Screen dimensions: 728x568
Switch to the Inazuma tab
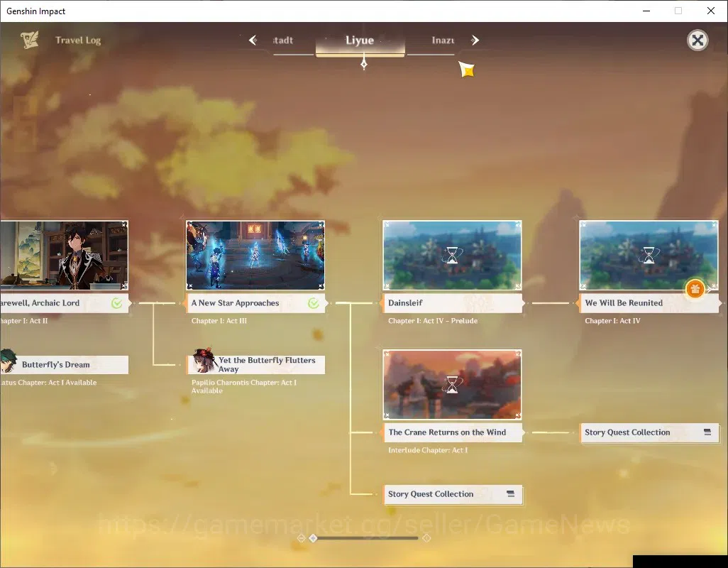click(443, 40)
